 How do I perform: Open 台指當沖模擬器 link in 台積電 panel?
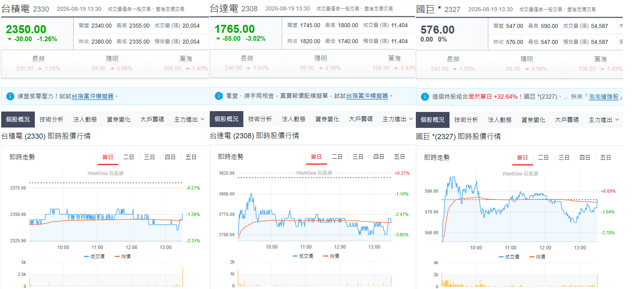coord(92,96)
